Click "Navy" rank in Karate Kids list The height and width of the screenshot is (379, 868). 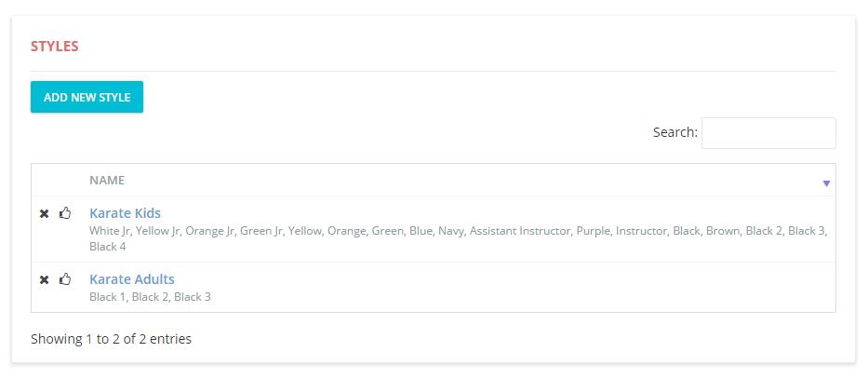coord(451,230)
